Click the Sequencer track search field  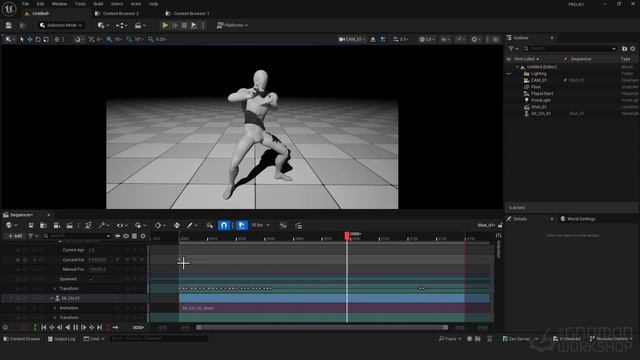(77, 236)
